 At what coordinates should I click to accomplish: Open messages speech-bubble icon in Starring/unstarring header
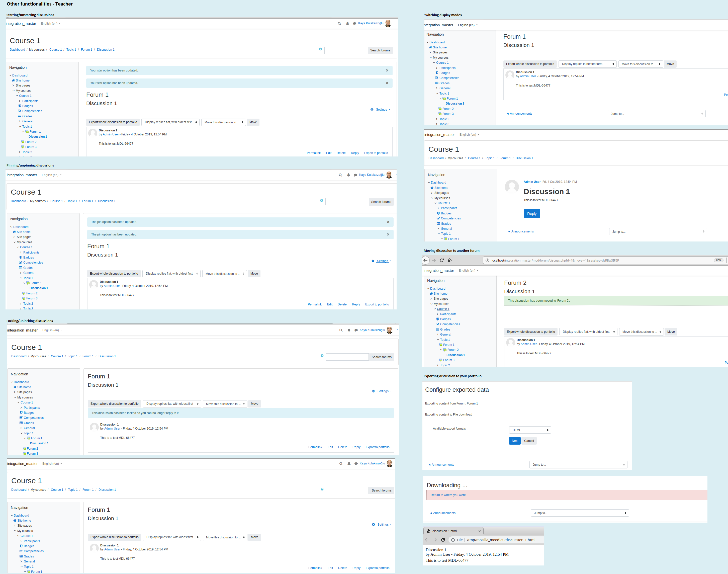[354, 24]
